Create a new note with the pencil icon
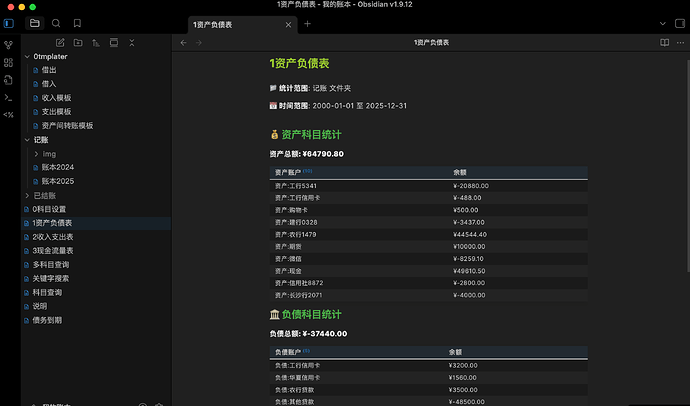The width and height of the screenshot is (690, 406). point(61,43)
